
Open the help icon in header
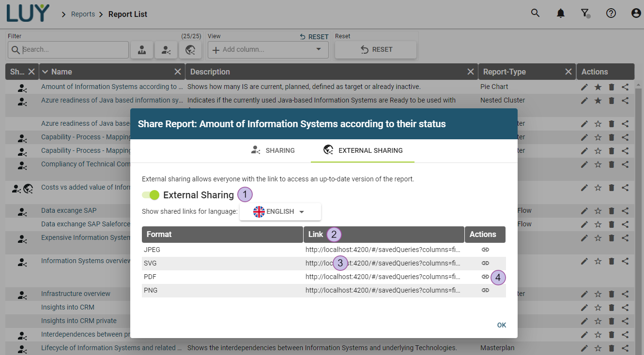point(611,14)
